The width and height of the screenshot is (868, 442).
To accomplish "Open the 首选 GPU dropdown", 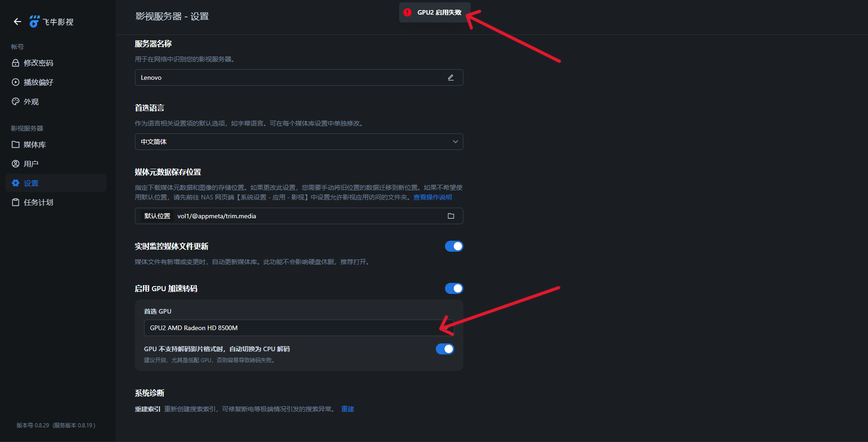I will click(x=299, y=328).
